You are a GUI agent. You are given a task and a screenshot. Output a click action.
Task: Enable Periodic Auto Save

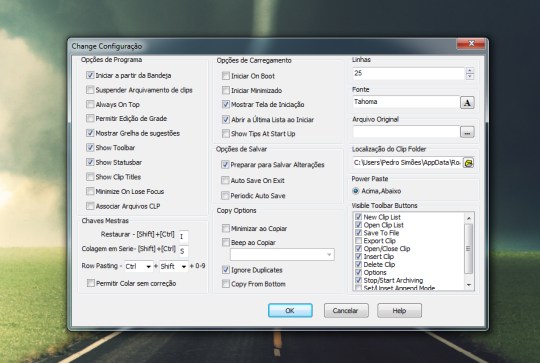click(225, 196)
